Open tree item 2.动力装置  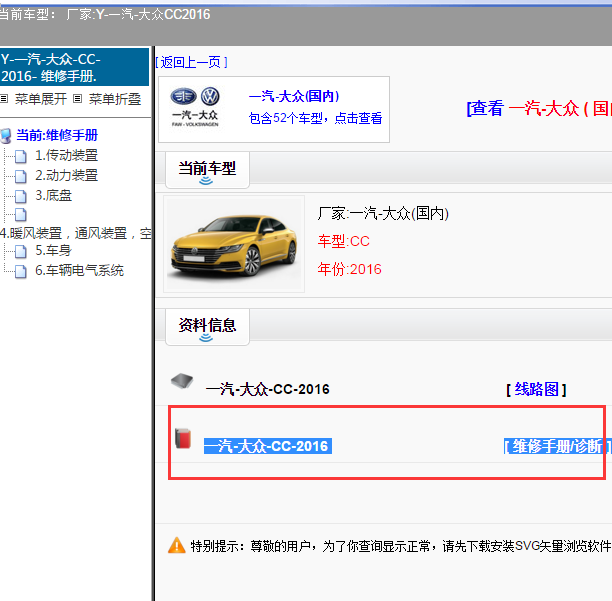[66, 175]
